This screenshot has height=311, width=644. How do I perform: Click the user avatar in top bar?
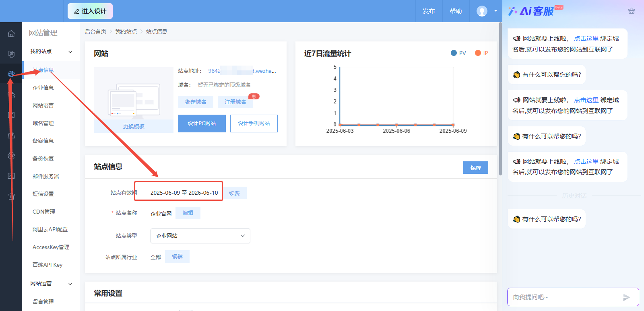pyautogui.click(x=482, y=11)
